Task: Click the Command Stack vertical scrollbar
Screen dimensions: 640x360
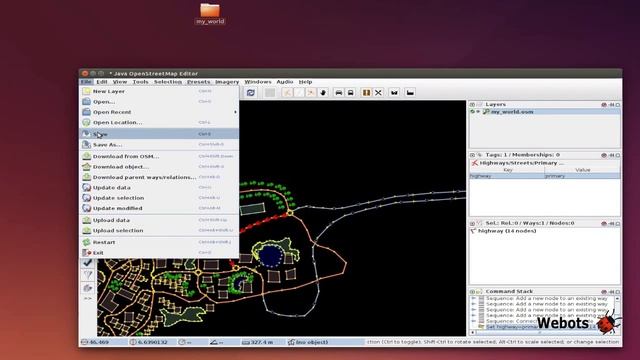Action: (x=617, y=313)
